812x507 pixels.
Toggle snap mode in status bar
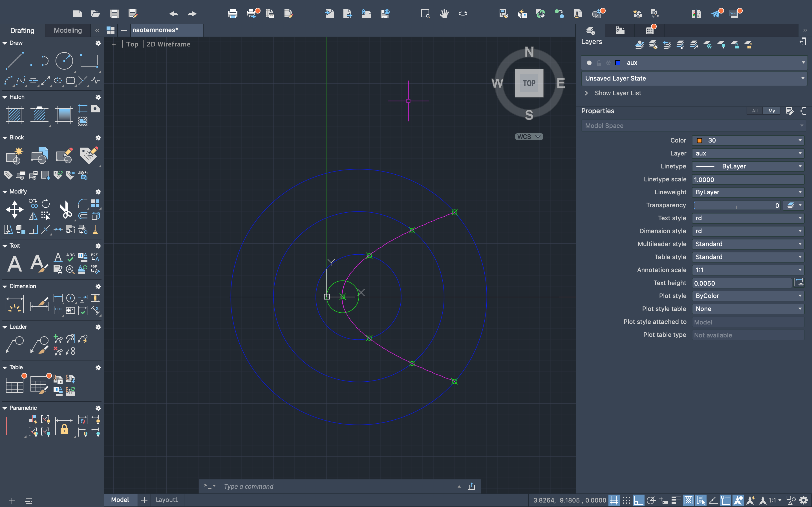(x=626, y=500)
